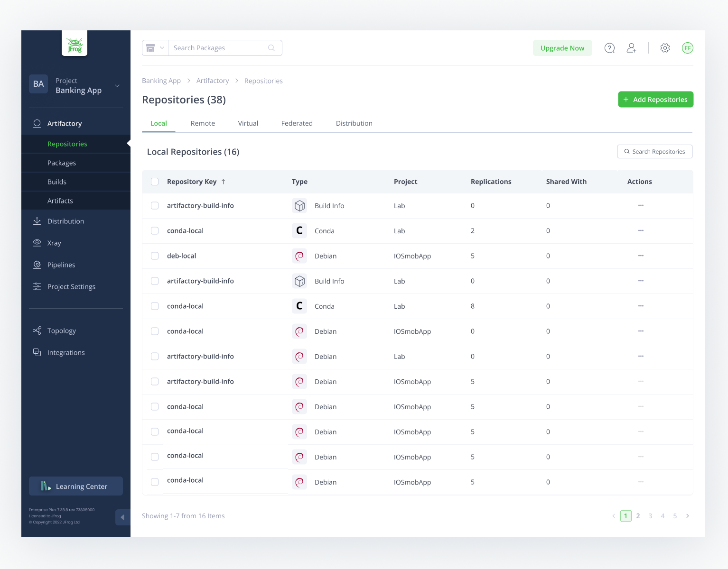Check the second artifactory-build-info Build Info row
Screen dimensions: 728x569
pyautogui.click(x=155, y=281)
